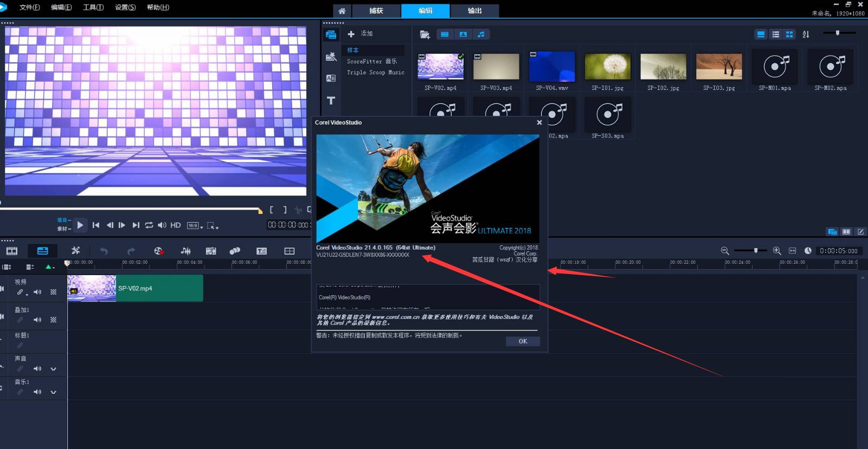Toggle audio files filter in library
This screenshot has width=868, height=449.
click(x=481, y=34)
